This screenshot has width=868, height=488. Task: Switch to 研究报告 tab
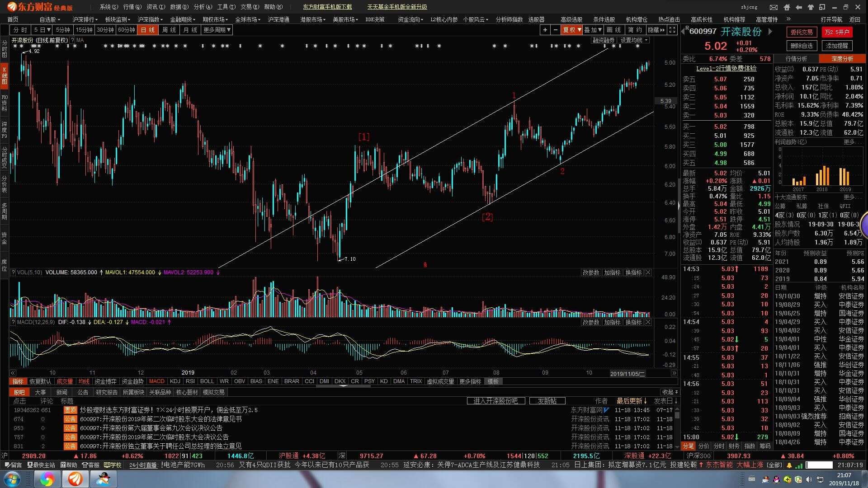pyautogui.click(x=106, y=392)
